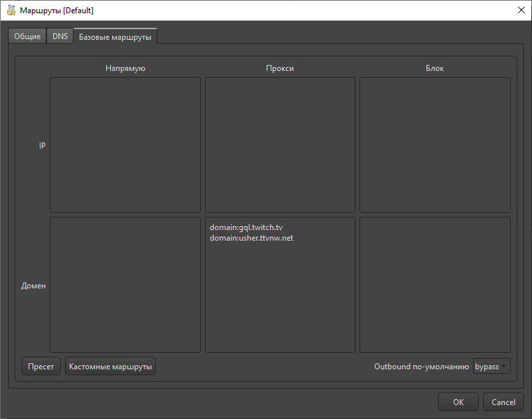Viewport: 532px width, 419px height.
Task: Click the domain:usher.ttvnw.net line
Action: click(251, 238)
